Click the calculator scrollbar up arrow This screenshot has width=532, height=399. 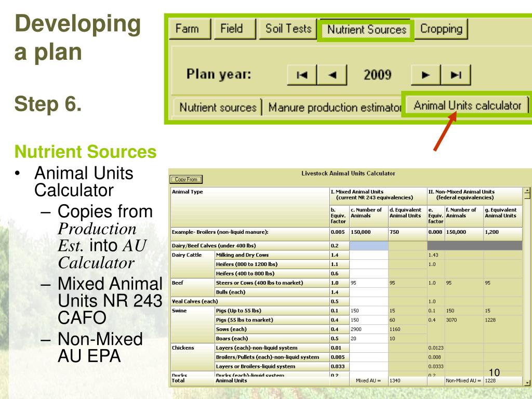pos(527,191)
